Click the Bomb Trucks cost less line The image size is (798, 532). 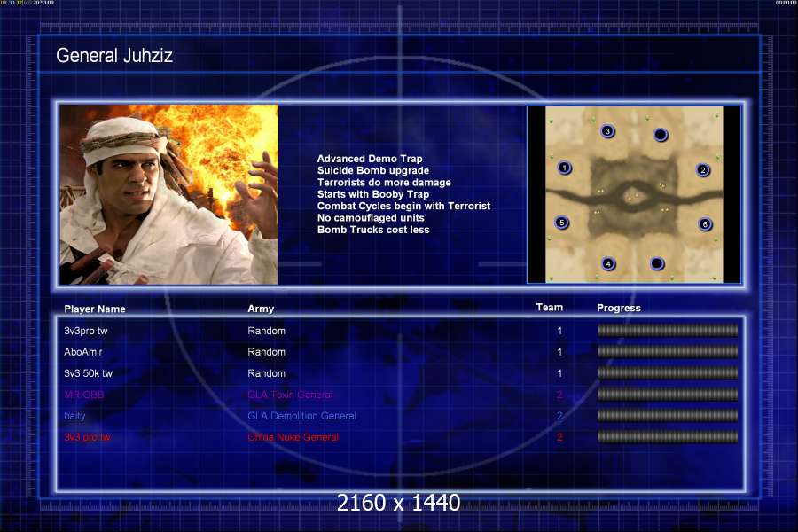373,230
